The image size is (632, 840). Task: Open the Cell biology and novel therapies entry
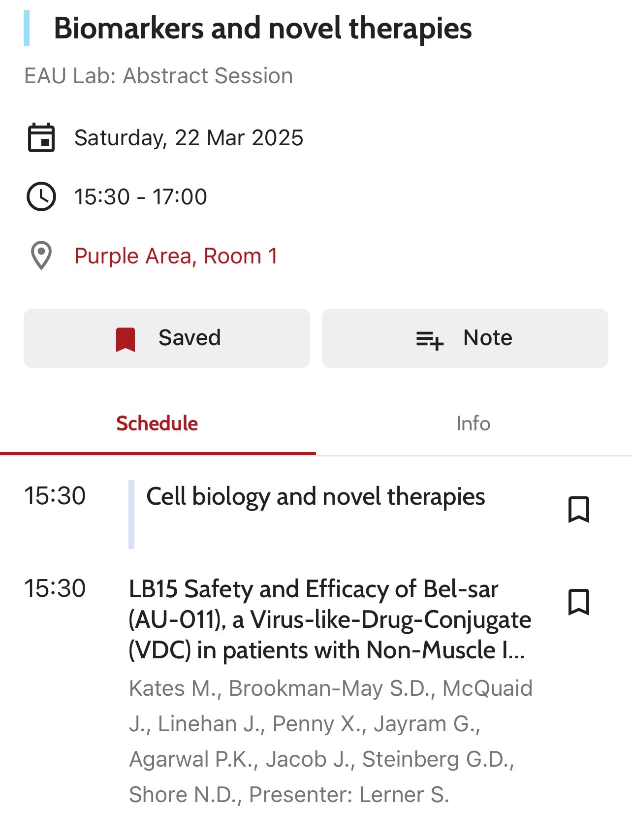(316, 496)
